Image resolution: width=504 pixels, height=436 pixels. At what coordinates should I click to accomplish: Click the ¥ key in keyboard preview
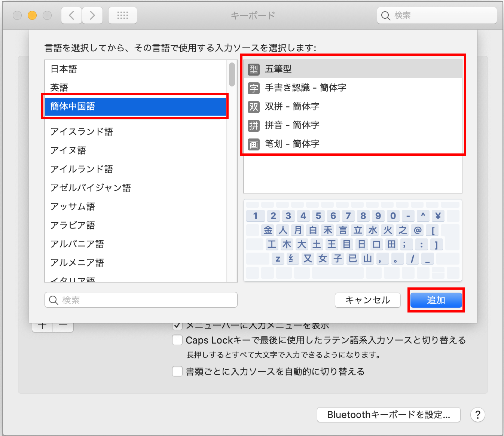438,216
